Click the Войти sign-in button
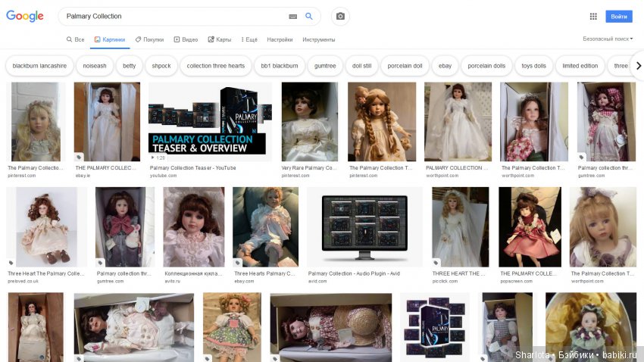 618,16
